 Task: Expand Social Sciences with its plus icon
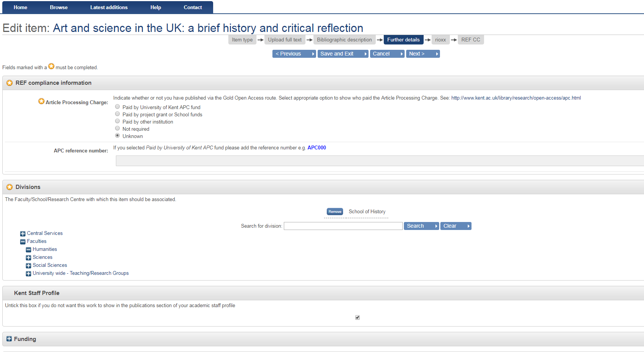click(28, 266)
